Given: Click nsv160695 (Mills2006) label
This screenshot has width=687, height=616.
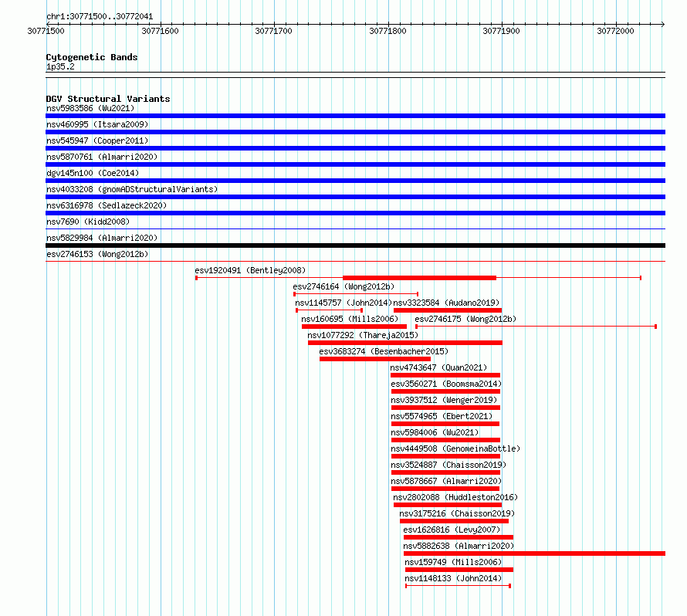Looking at the screenshot, I should coord(350,319).
